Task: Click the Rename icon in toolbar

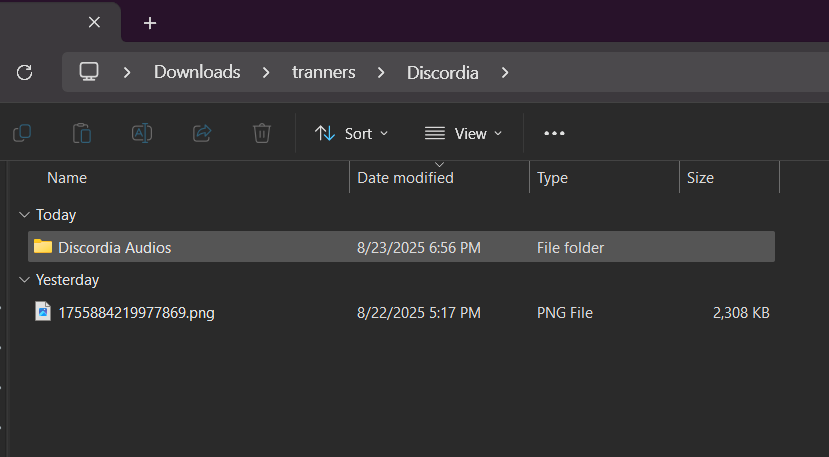Action: 142,133
